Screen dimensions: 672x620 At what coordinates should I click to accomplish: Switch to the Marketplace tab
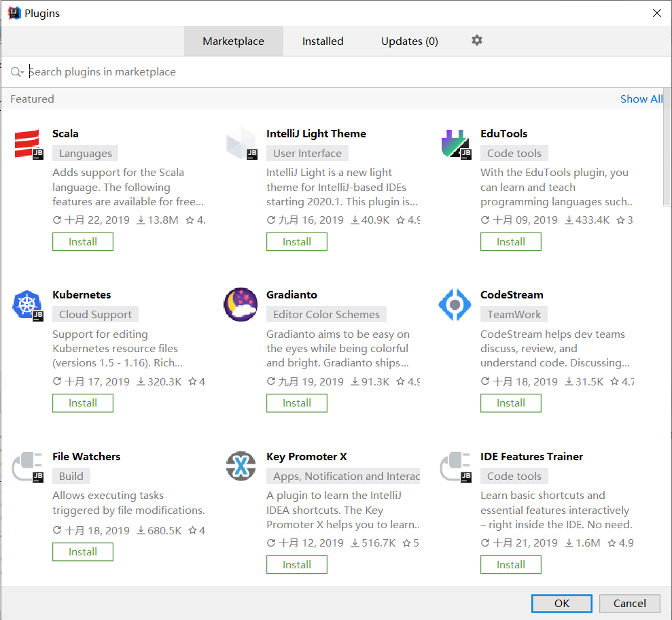pyautogui.click(x=234, y=41)
